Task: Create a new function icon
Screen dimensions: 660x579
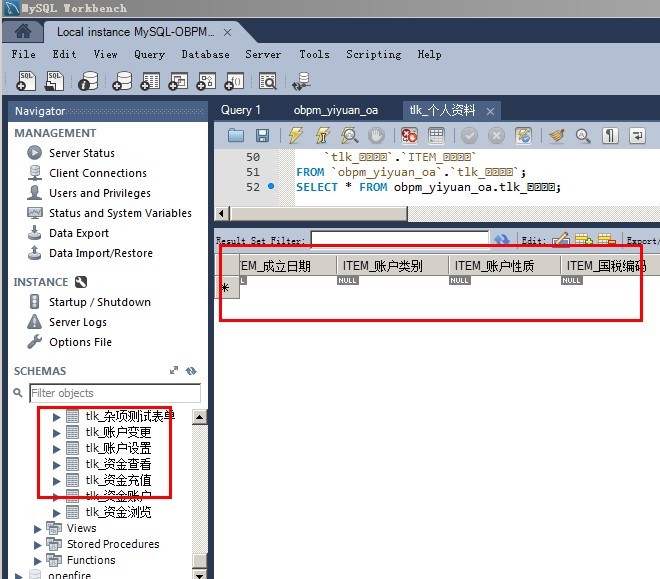Action: tap(234, 80)
